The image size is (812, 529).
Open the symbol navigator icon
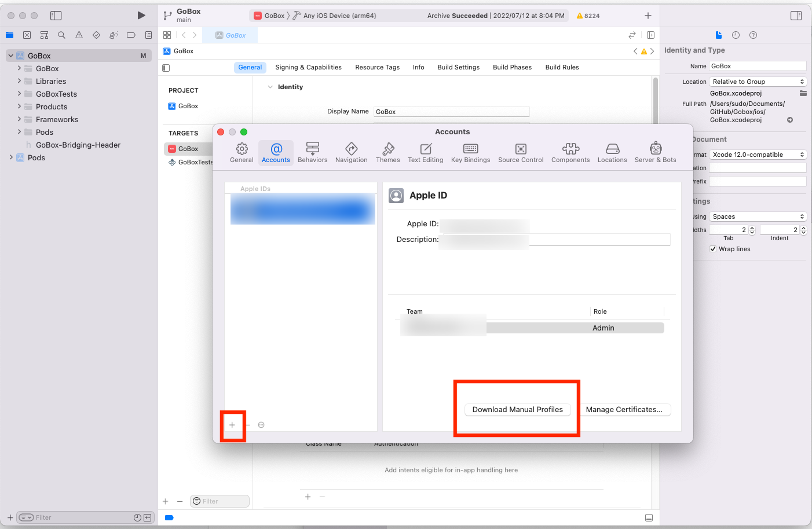click(x=44, y=35)
